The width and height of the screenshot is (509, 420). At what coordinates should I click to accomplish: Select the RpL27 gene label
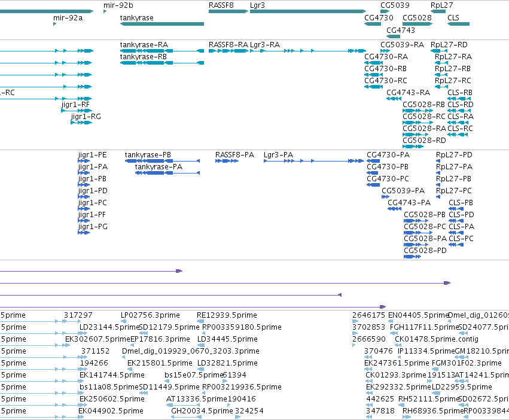click(x=441, y=5)
